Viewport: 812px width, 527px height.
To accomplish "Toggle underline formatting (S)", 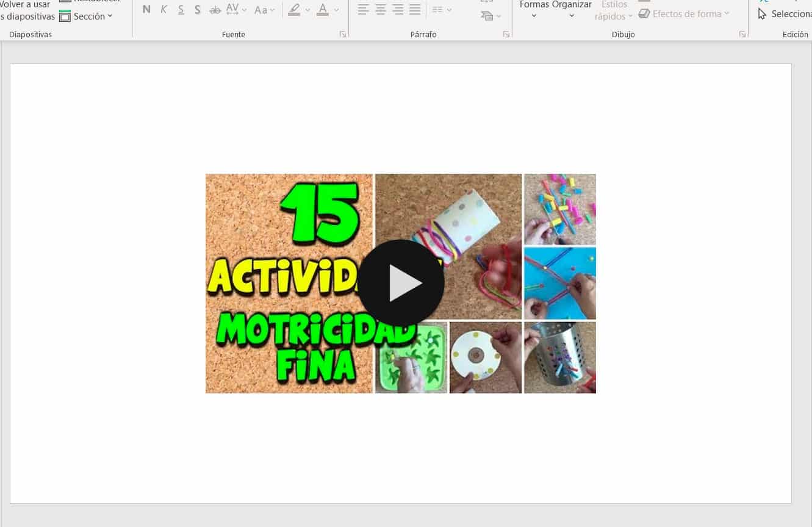I will tap(181, 10).
